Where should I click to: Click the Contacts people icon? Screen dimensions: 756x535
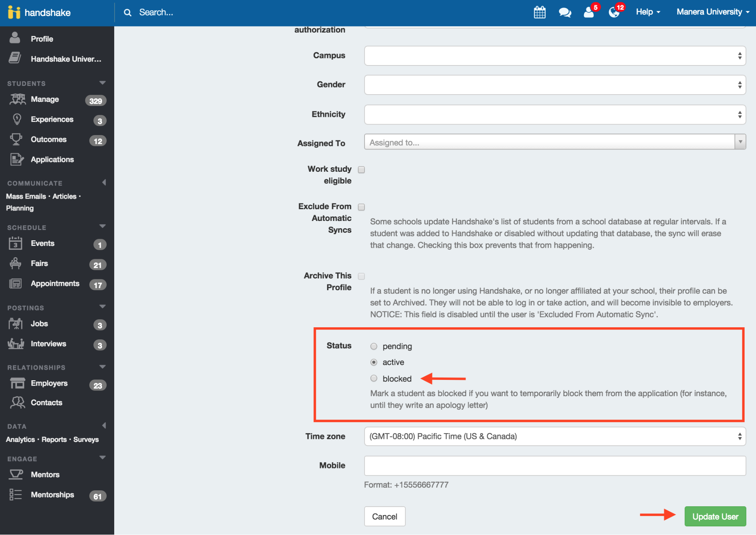(x=17, y=403)
